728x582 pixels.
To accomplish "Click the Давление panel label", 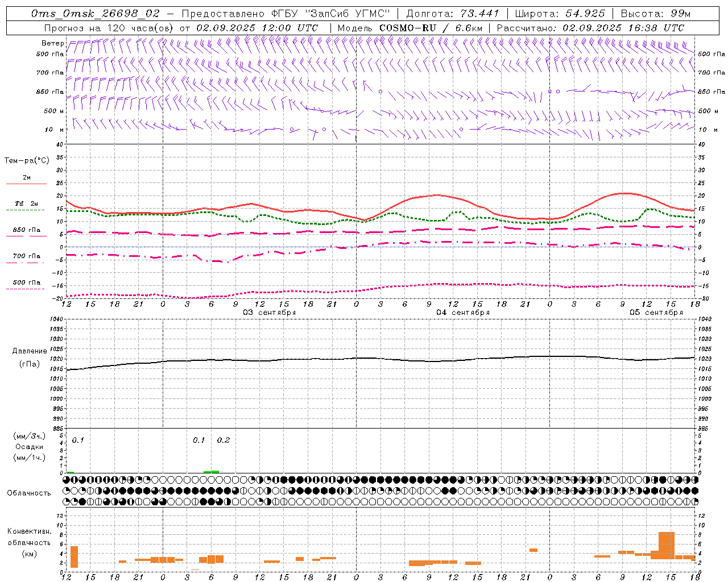I will click(x=29, y=351).
